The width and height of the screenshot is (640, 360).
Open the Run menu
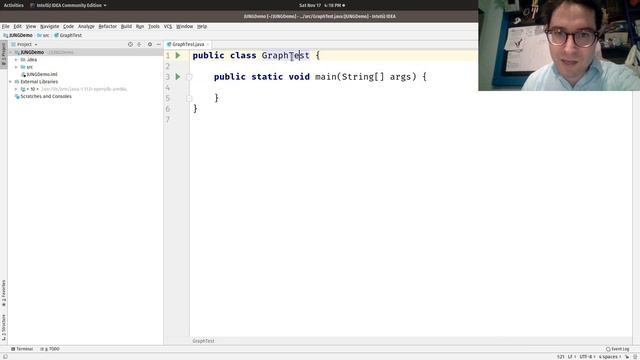(x=140, y=26)
